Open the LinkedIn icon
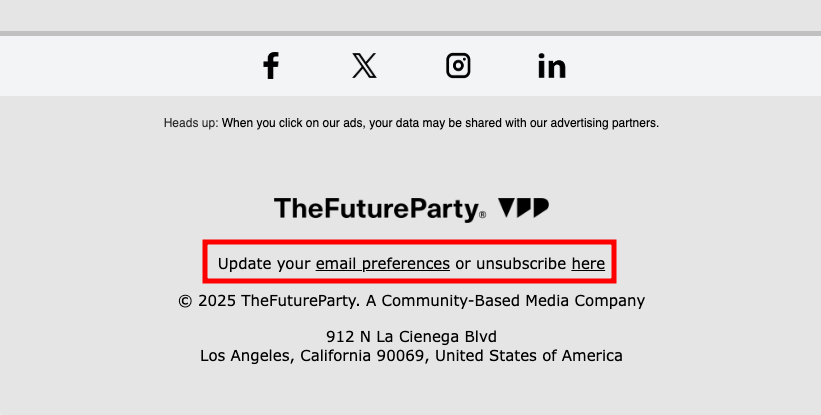Image resolution: width=821 pixels, height=415 pixels. pos(551,66)
